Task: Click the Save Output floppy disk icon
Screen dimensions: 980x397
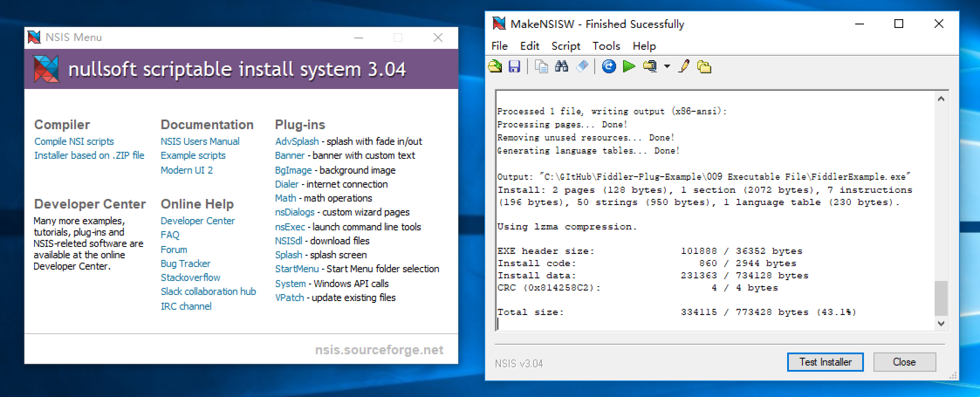Action: pos(515,66)
